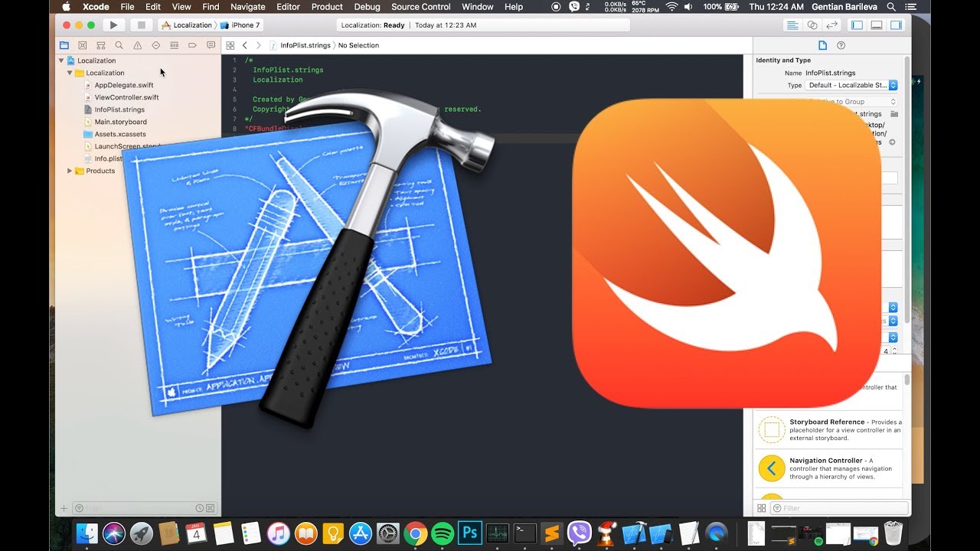Click the navigator filter field
This screenshot has width=980, height=551.
click(x=145, y=508)
